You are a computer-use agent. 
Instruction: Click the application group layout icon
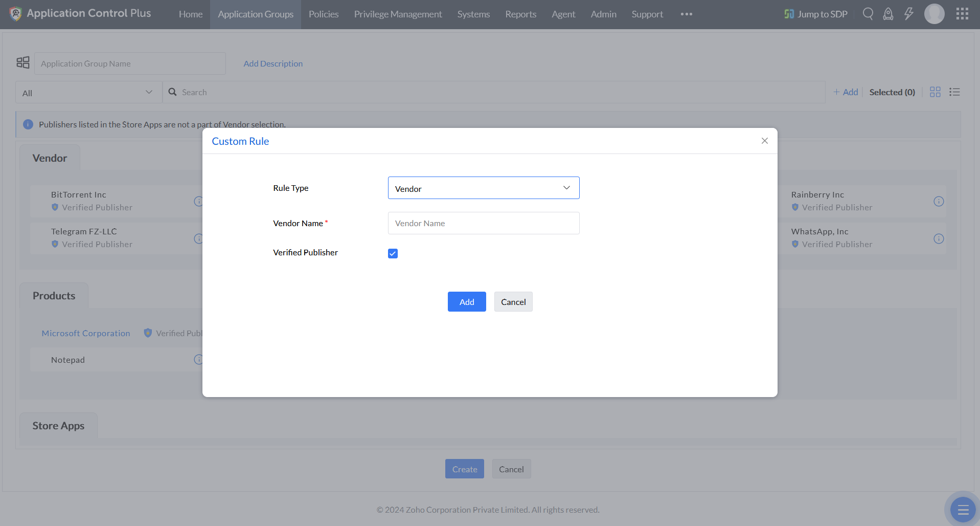click(23, 62)
